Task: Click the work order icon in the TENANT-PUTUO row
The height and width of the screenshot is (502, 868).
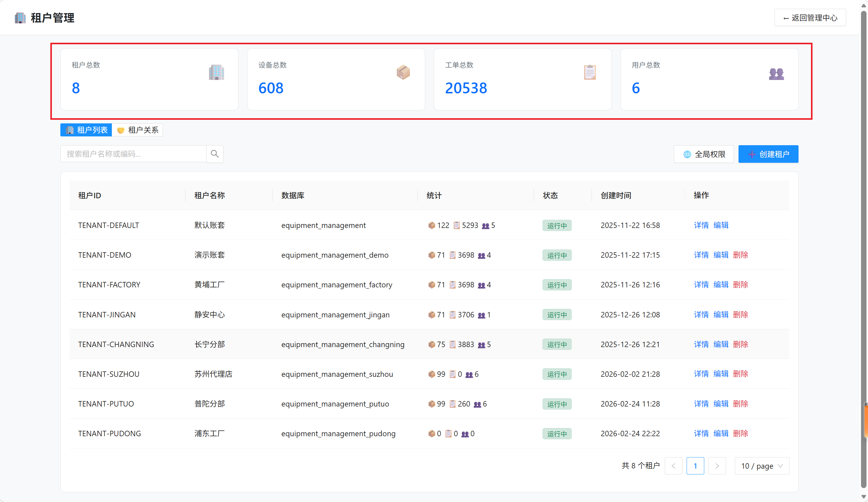Action: [x=453, y=404]
